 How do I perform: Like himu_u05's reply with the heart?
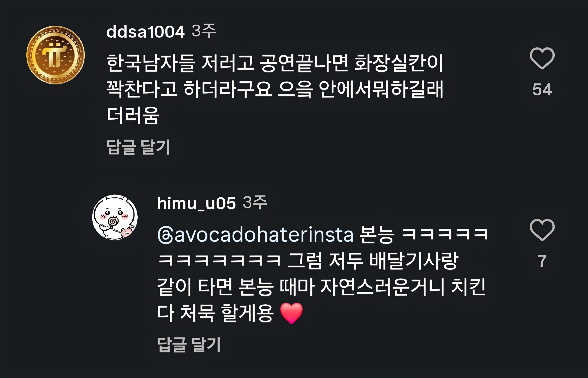click(542, 230)
